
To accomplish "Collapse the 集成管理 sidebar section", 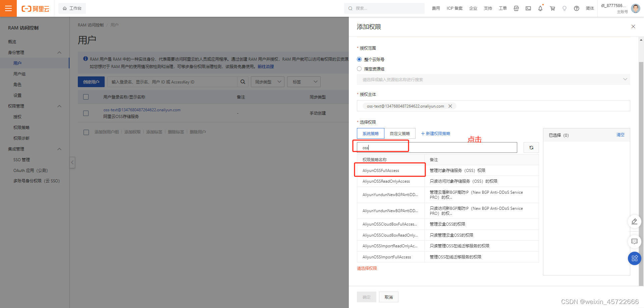I will pyautogui.click(x=59, y=149).
